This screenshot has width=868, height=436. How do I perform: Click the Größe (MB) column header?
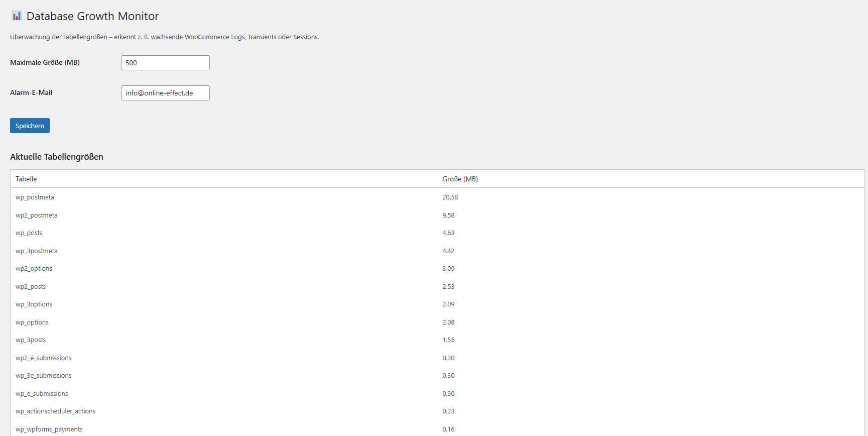point(460,179)
